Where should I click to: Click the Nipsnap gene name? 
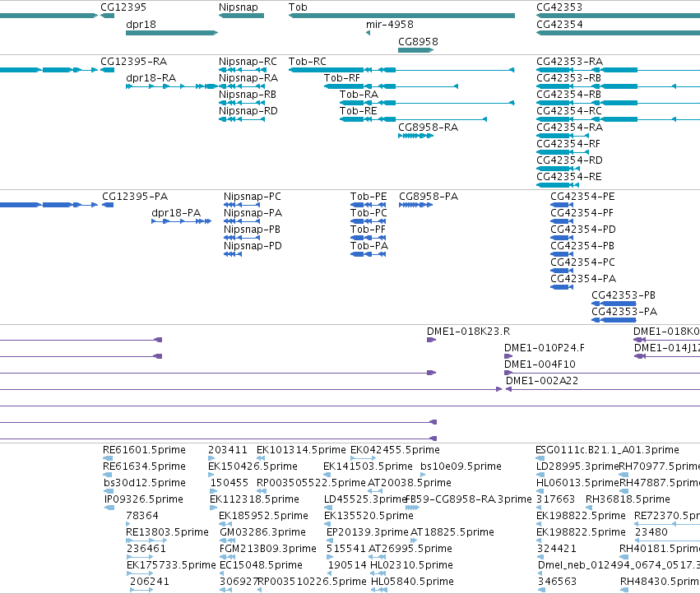238,7
